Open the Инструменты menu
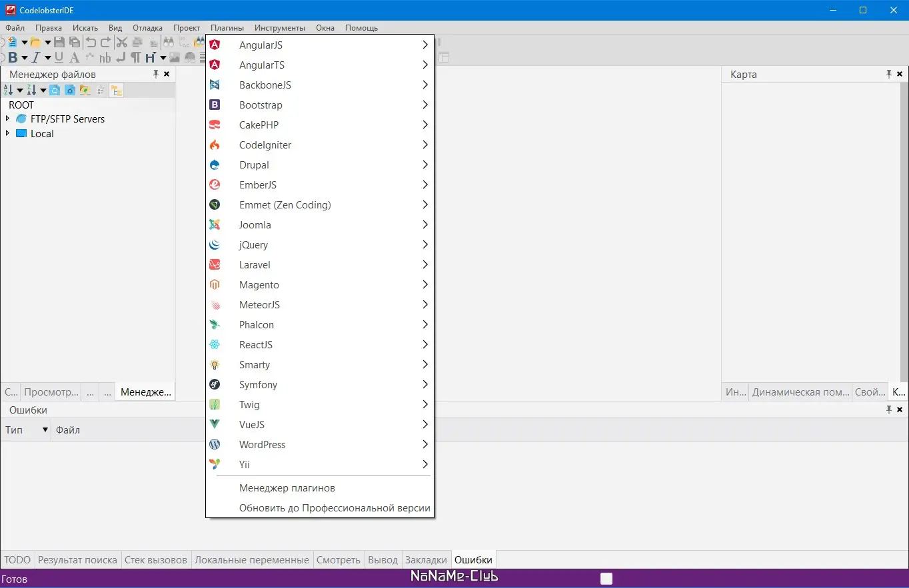909x588 pixels. pyautogui.click(x=280, y=28)
